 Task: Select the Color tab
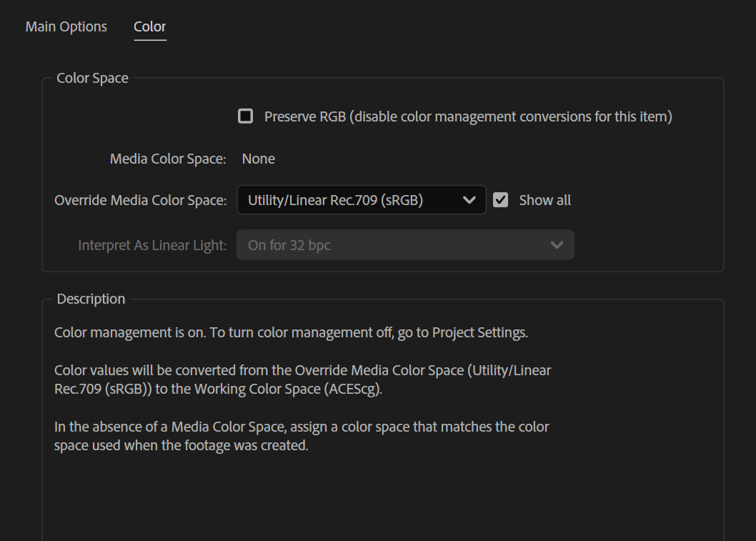(149, 26)
